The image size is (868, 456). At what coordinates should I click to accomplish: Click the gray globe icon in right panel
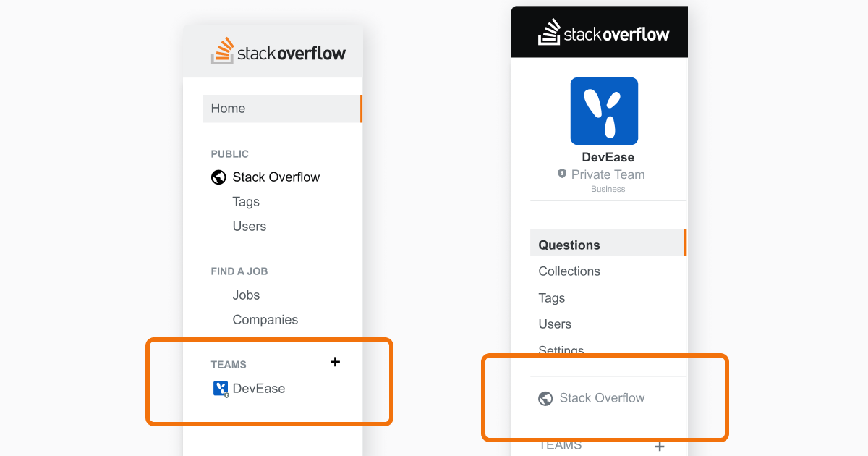[x=545, y=398]
